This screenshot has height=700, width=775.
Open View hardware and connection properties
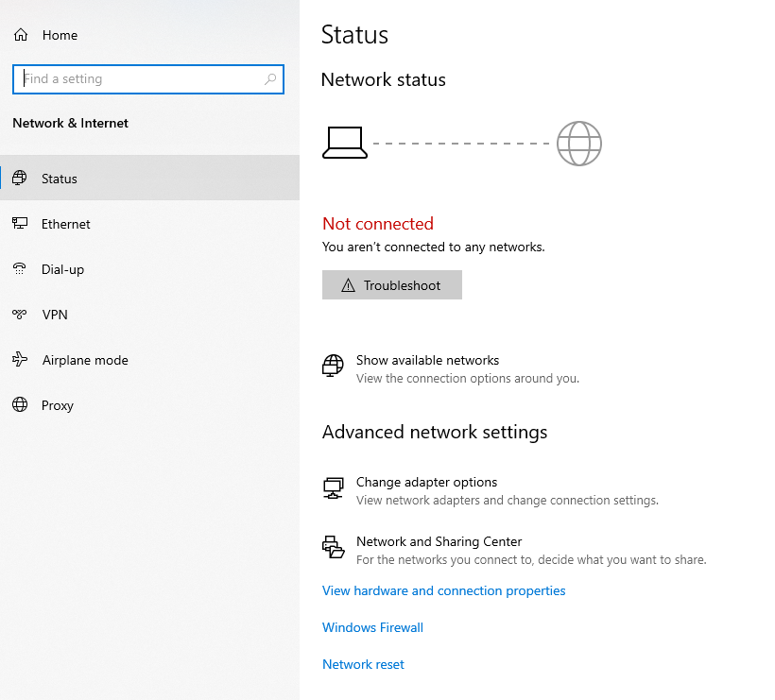click(443, 590)
